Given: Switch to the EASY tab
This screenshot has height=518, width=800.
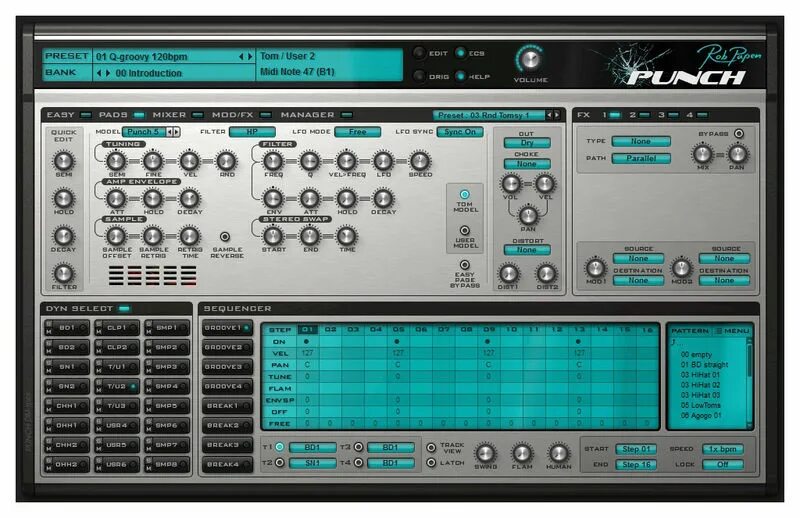Looking at the screenshot, I should [x=69, y=115].
